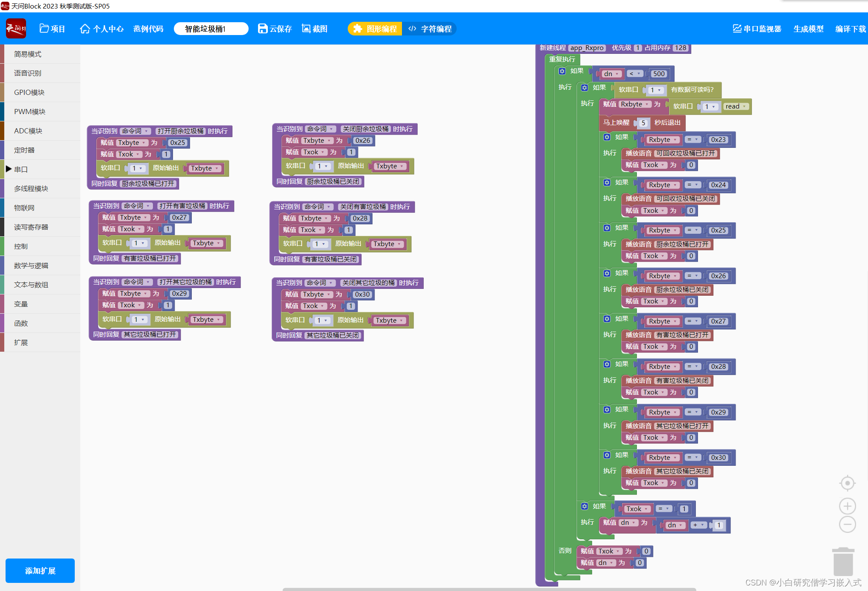Click the 云保存 save icon
The width and height of the screenshot is (868, 591).
pos(262,29)
